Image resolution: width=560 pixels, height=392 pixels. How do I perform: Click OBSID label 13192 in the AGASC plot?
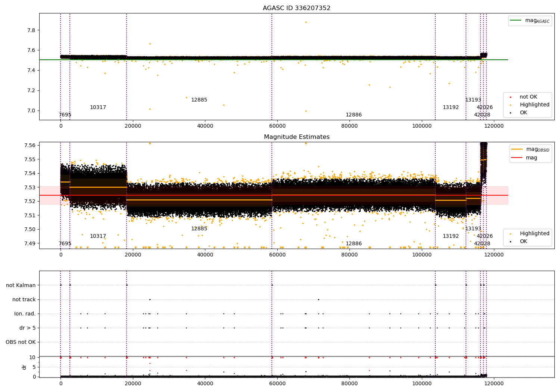(451, 108)
